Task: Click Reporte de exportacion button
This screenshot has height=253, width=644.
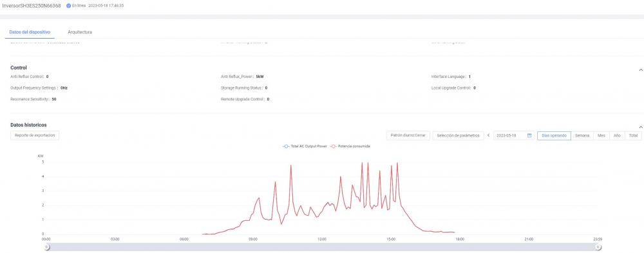Action: (x=35, y=136)
